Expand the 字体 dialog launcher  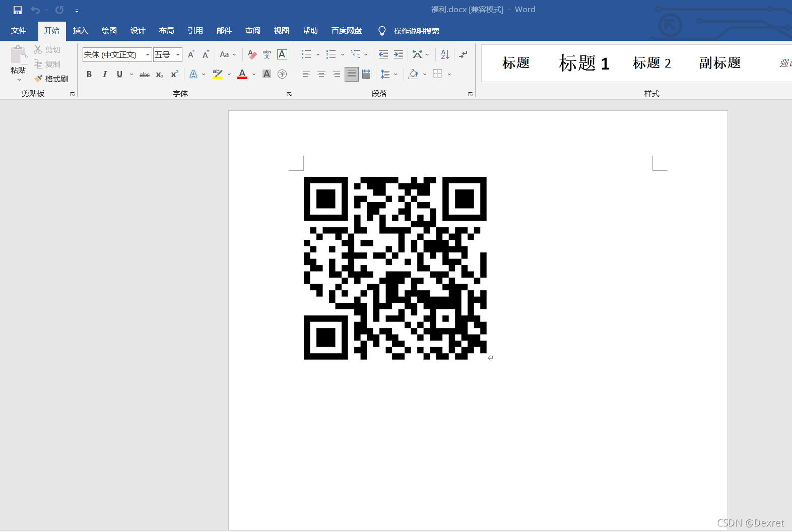[x=289, y=94]
